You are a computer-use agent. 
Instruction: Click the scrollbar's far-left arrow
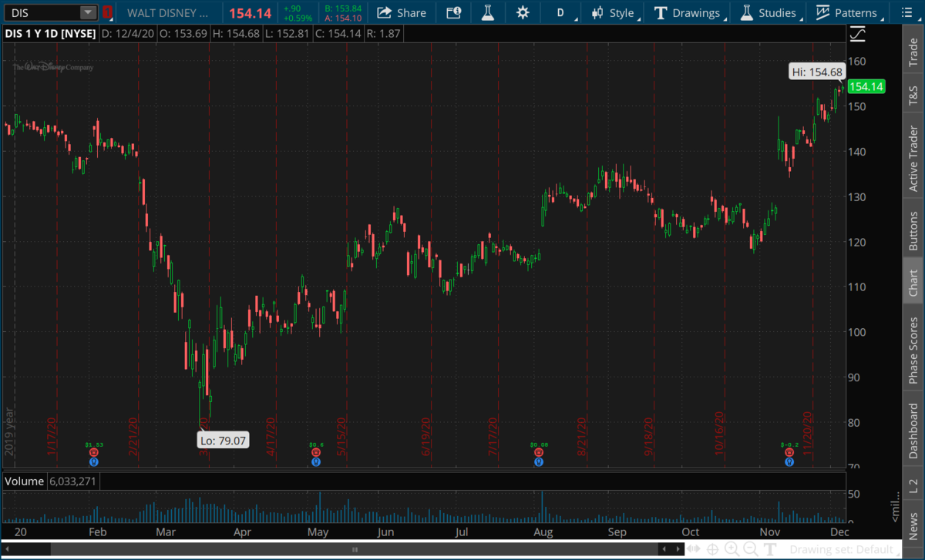[x=7, y=549]
